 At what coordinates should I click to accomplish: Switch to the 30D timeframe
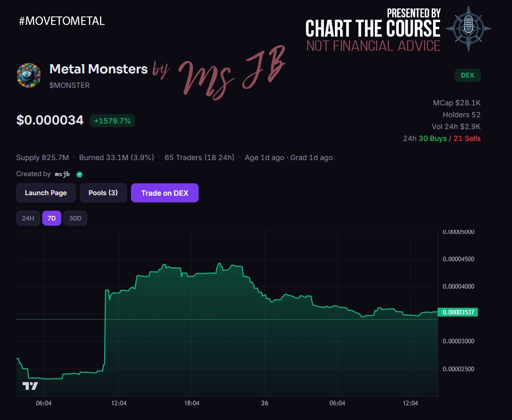(75, 218)
